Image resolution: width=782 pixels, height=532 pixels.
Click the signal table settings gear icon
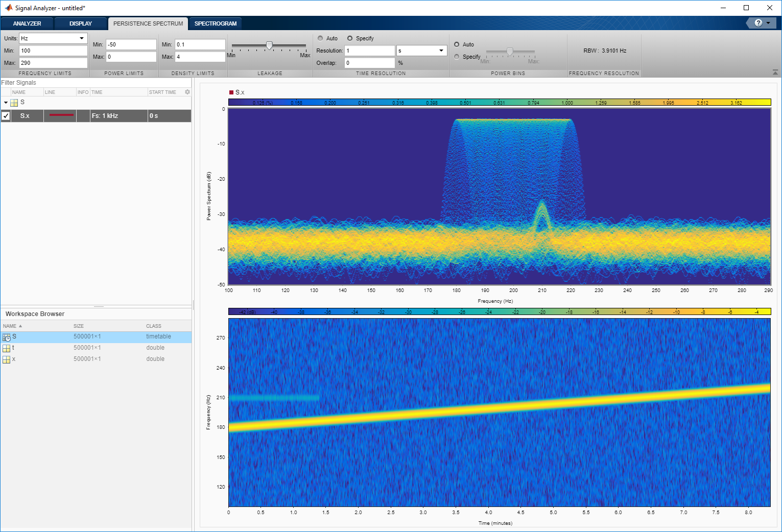pyautogui.click(x=187, y=92)
